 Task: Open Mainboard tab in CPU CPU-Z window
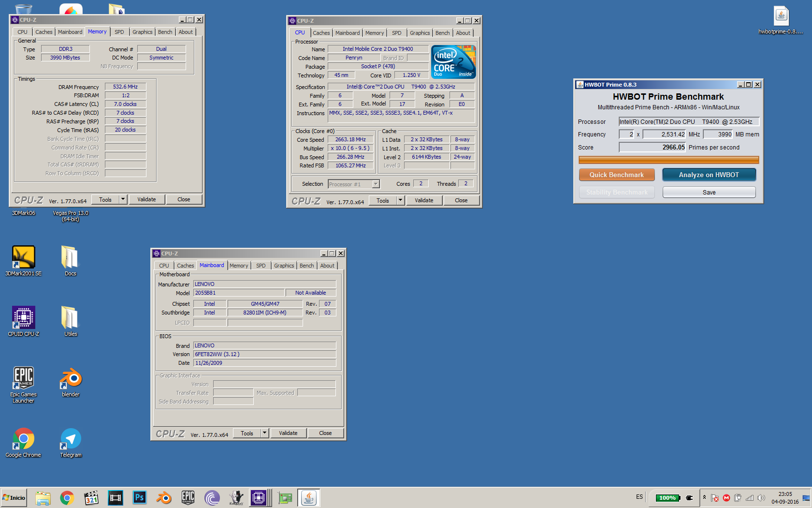348,33
